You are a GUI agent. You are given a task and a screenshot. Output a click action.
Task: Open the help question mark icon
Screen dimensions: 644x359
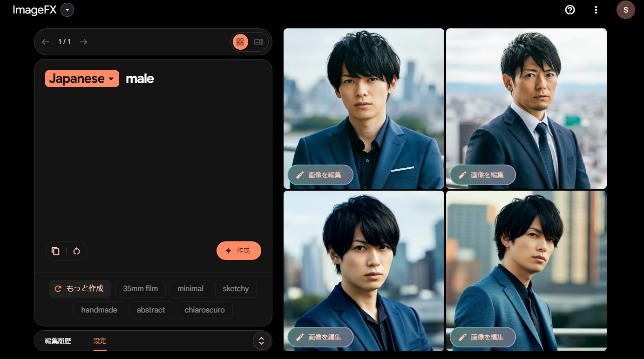[x=570, y=10]
